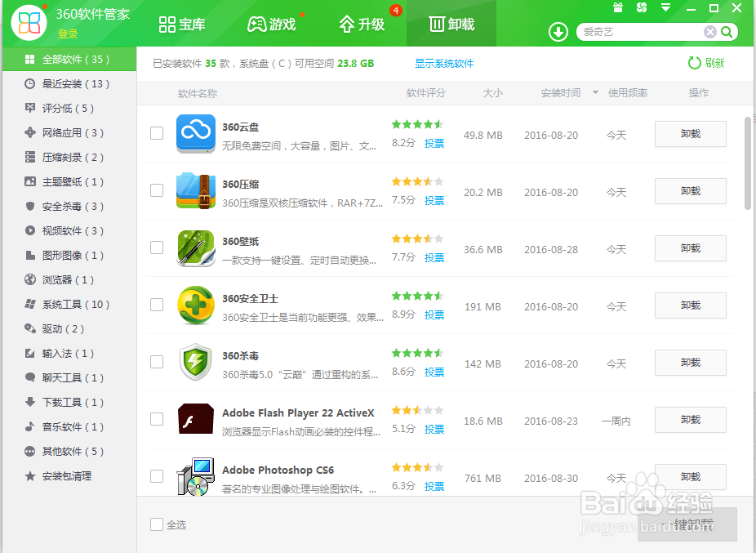Screen dimensions: 756x553
Task: Tick the 全选 select-all checkbox
Action: [x=157, y=524]
